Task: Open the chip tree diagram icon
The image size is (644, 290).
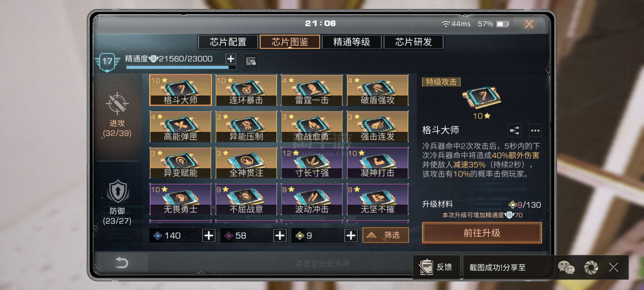Action: pos(514,130)
